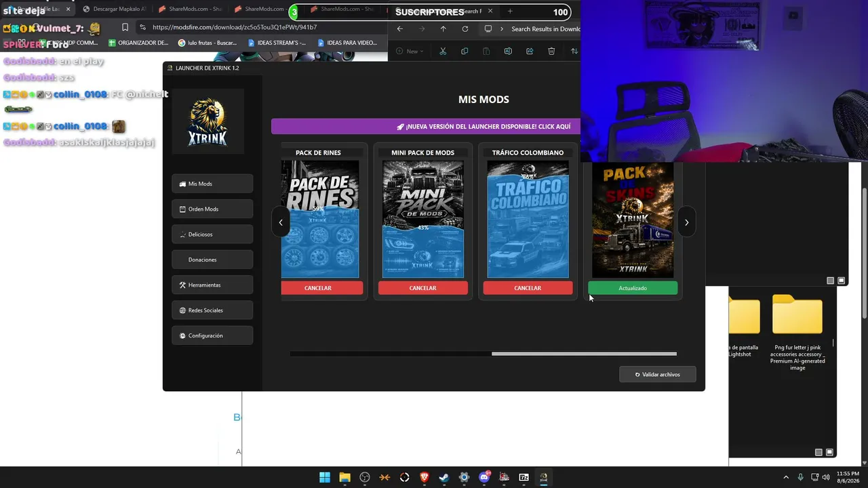
Task: Go to Deliciosos section
Action: tap(212, 235)
